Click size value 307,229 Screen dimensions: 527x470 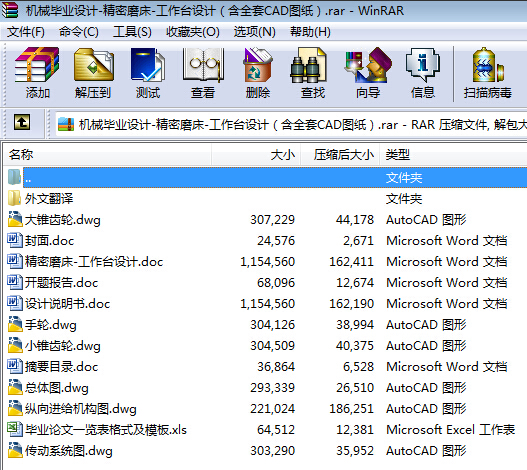click(x=273, y=220)
